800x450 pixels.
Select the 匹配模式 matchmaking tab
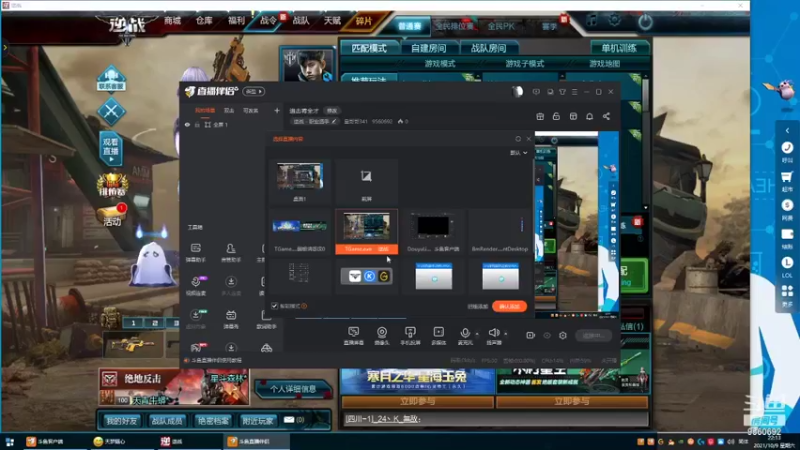tap(369, 48)
